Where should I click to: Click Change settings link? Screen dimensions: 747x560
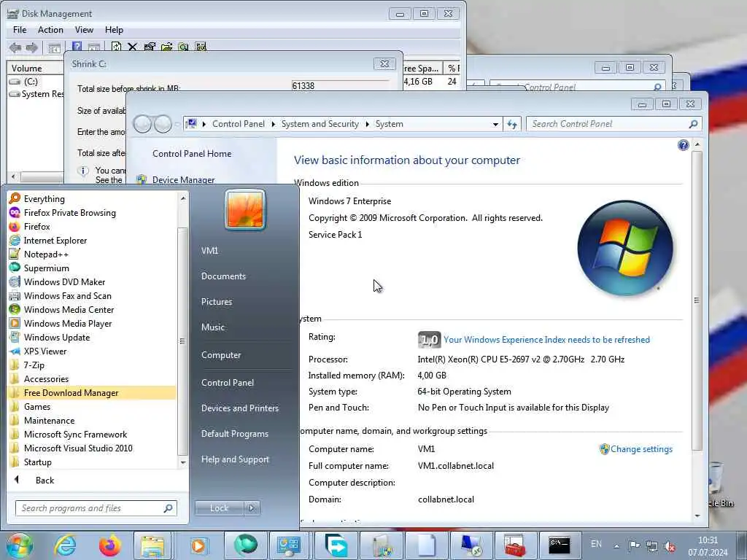coord(641,449)
